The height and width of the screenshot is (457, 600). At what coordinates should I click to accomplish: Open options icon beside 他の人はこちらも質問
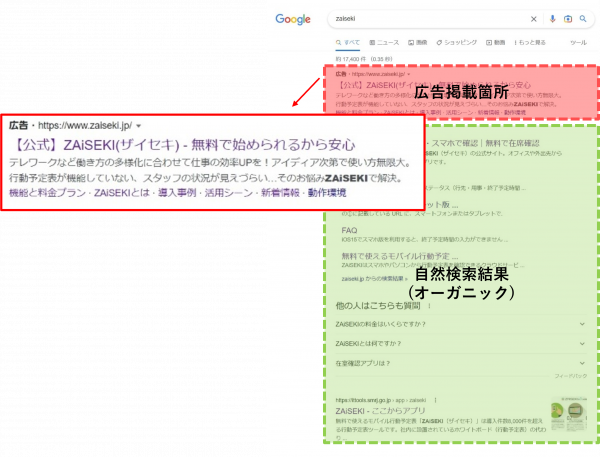click(429, 306)
